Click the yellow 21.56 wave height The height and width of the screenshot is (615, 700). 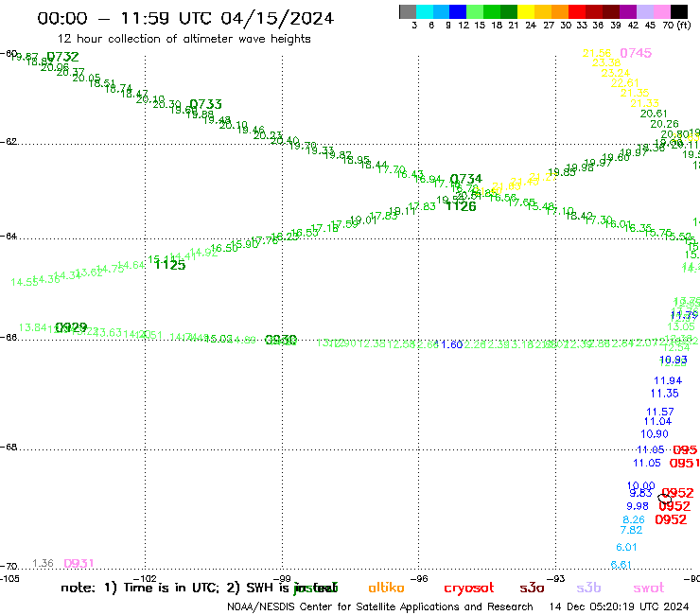pyautogui.click(x=597, y=53)
